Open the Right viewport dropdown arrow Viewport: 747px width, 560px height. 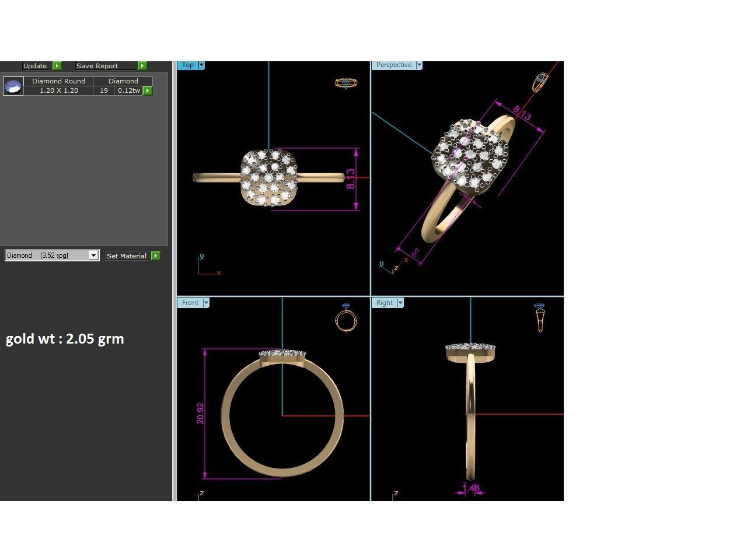tap(400, 303)
